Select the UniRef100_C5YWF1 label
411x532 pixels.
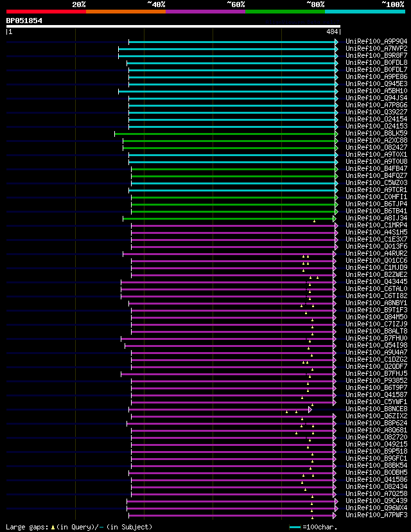click(376, 402)
